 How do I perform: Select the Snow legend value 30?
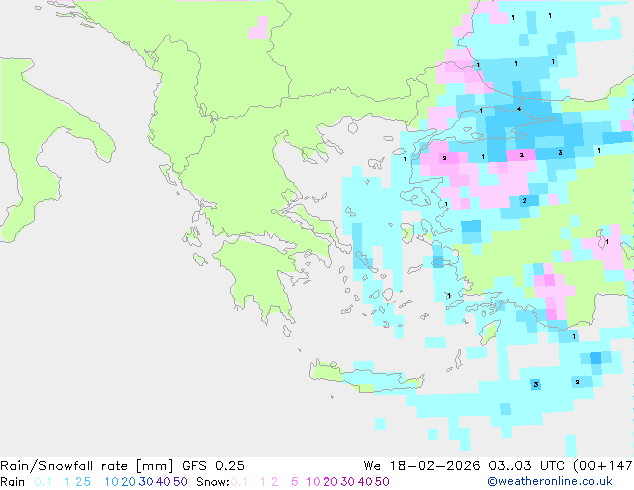tap(348, 482)
